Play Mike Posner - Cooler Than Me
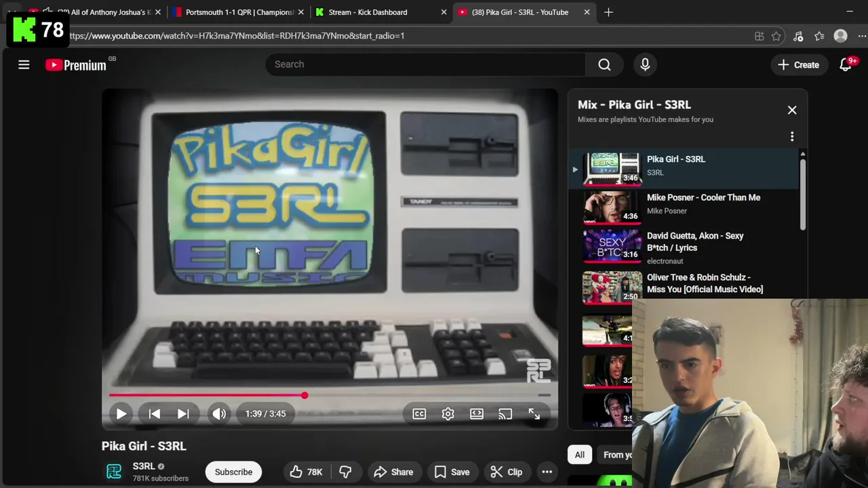868x488 pixels. point(703,197)
